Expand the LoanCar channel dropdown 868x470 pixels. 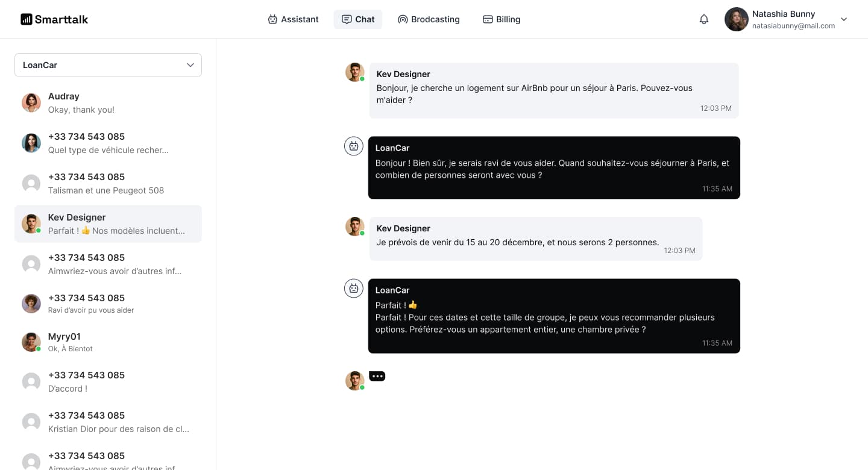tap(190, 64)
